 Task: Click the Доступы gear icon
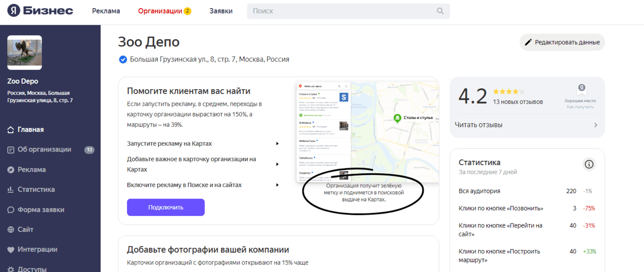(11, 269)
